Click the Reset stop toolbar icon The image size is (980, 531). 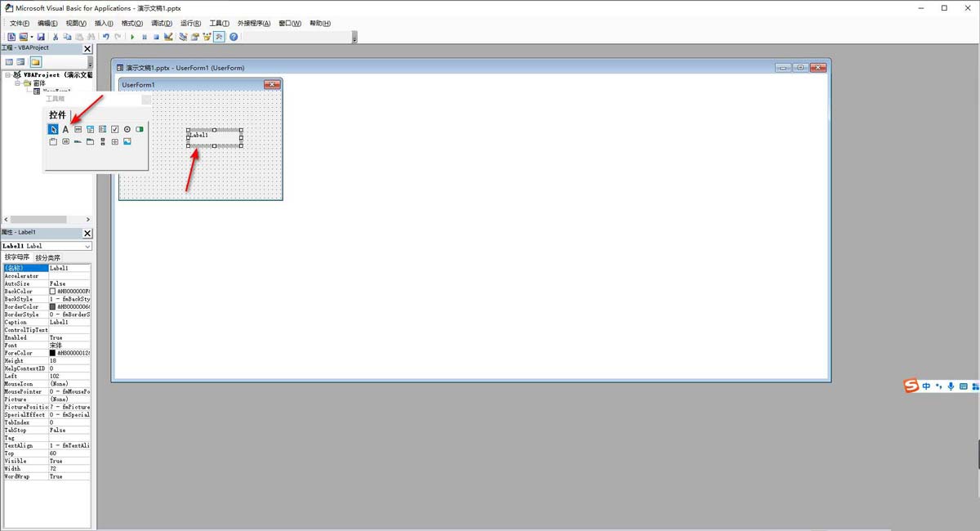156,37
